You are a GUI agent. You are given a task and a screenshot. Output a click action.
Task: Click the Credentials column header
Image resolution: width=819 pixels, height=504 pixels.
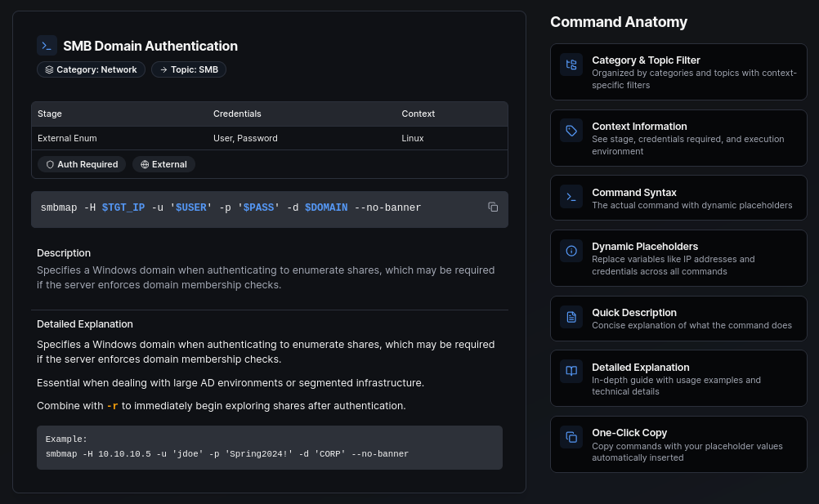point(237,114)
